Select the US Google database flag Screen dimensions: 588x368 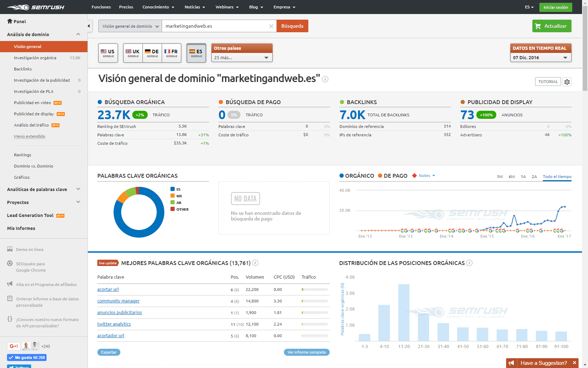tap(108, 53)
